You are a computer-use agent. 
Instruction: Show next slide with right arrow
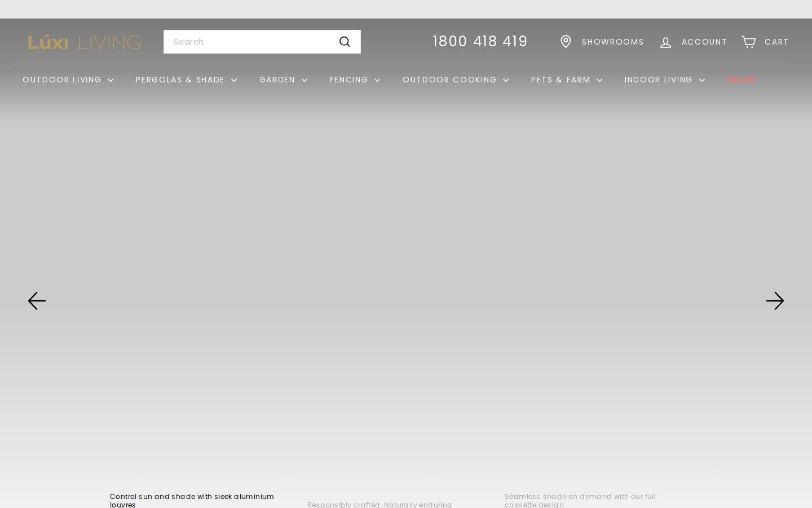[x=775, y=301]
